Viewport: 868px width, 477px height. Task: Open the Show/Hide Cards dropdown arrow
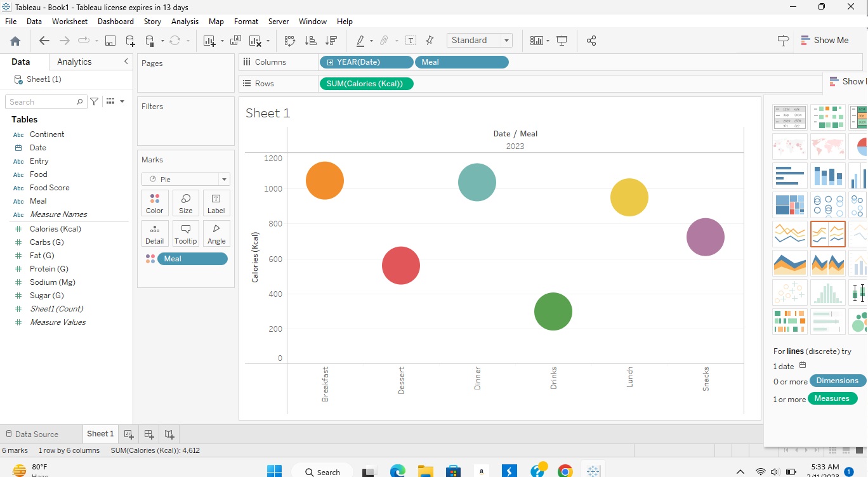click(548, 41)
